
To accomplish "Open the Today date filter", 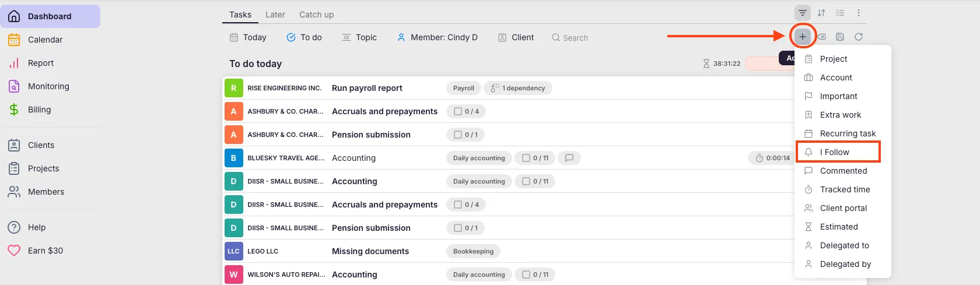I will pos(248,37).
